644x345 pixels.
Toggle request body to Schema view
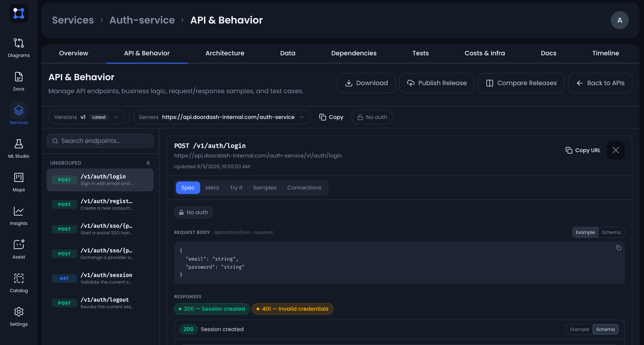coord(611,232)
